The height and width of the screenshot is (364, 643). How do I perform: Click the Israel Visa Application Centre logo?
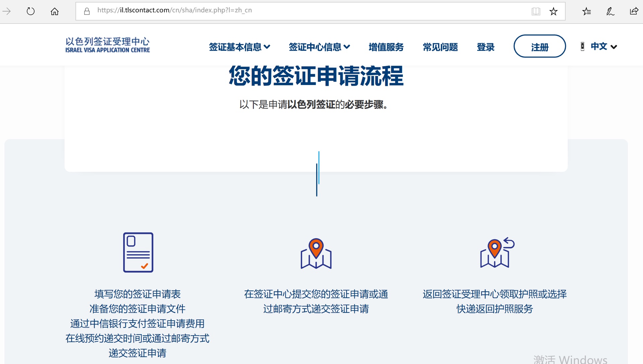click(108, 45)
